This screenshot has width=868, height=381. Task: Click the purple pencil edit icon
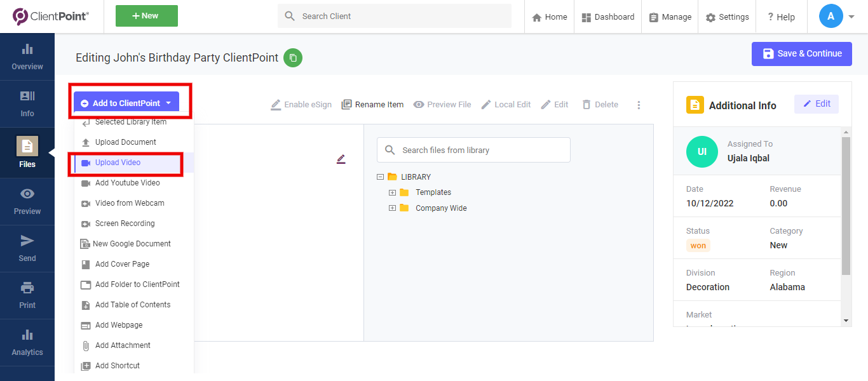[x=341, y=159]
